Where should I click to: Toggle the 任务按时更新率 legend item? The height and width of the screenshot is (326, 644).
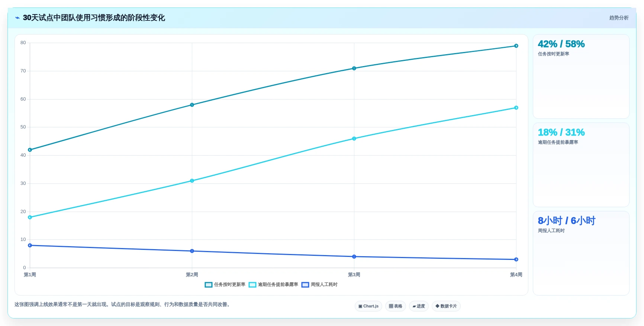click(225, 285)
